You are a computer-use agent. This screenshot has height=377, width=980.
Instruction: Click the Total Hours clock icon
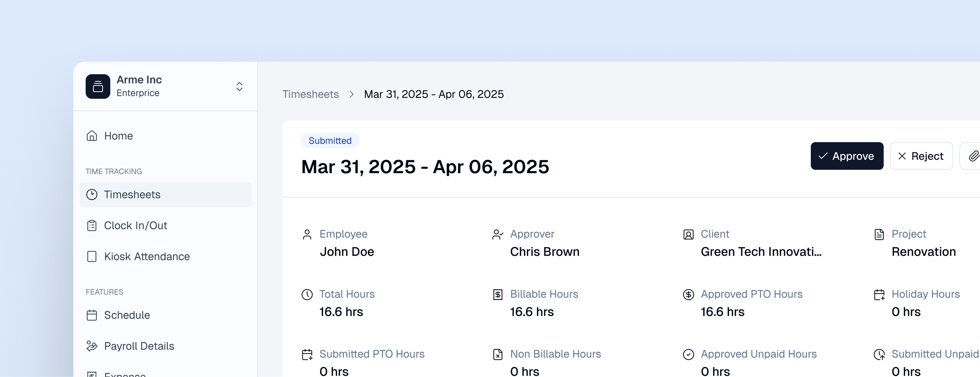pyautogui.click(x=307, y=294)
